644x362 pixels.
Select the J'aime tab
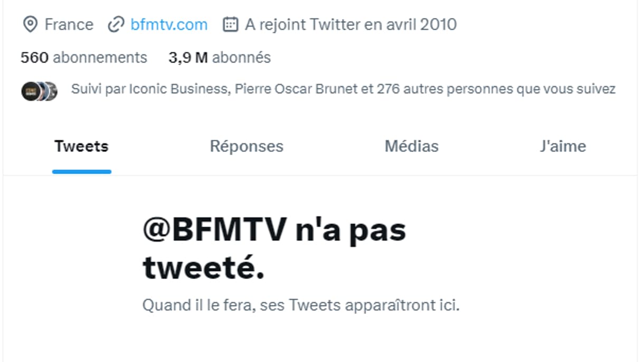point(564,146)
